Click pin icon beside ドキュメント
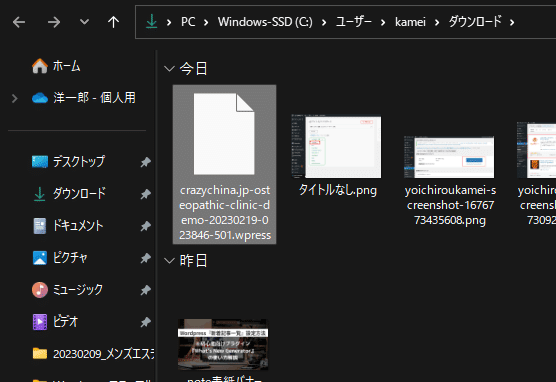This screenshot has height=382, width=556. [145, 226]
